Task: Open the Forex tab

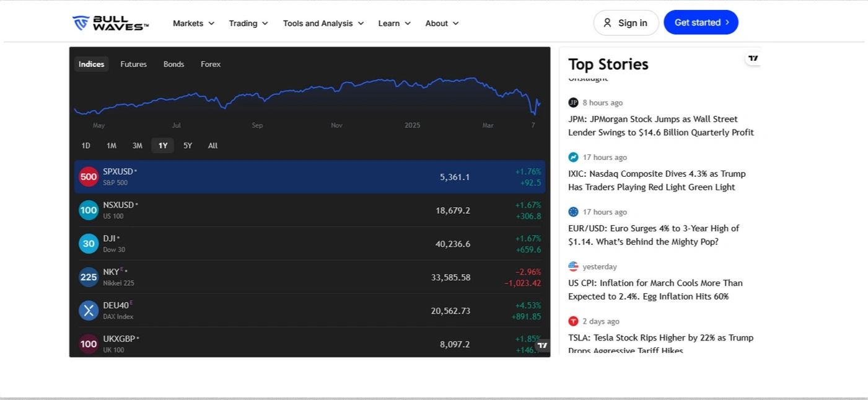Action: coord(211,64)
